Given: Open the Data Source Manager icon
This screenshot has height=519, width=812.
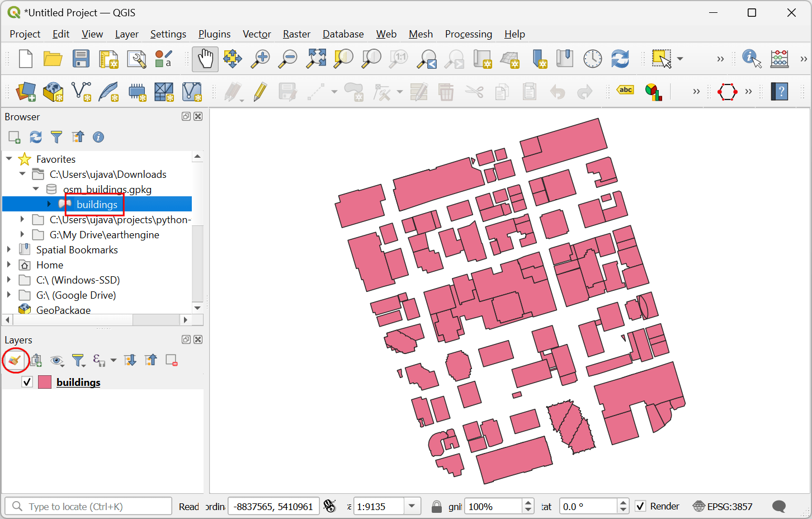Looking at the screenshot, I should [x=26, y=92].
